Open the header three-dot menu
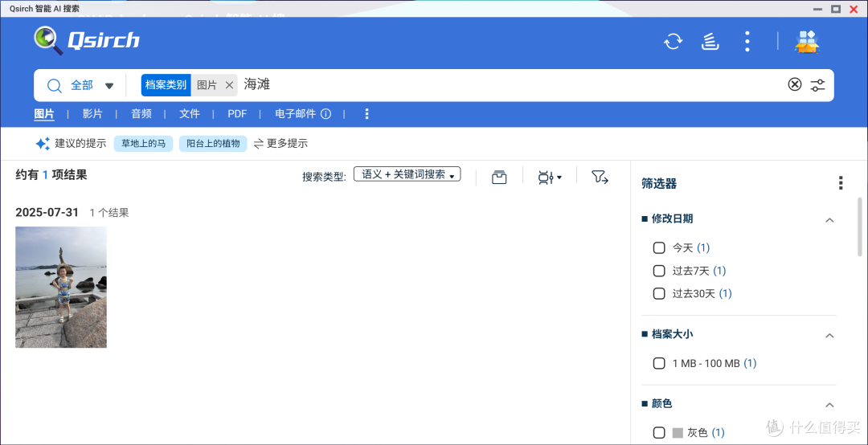 pos(747,42)
